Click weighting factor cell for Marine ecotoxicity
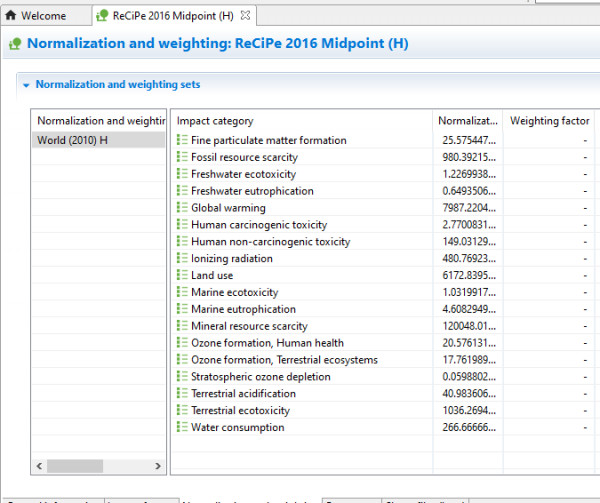The height and width of the screenshot is (503, 600). click(x=548, y=292)
